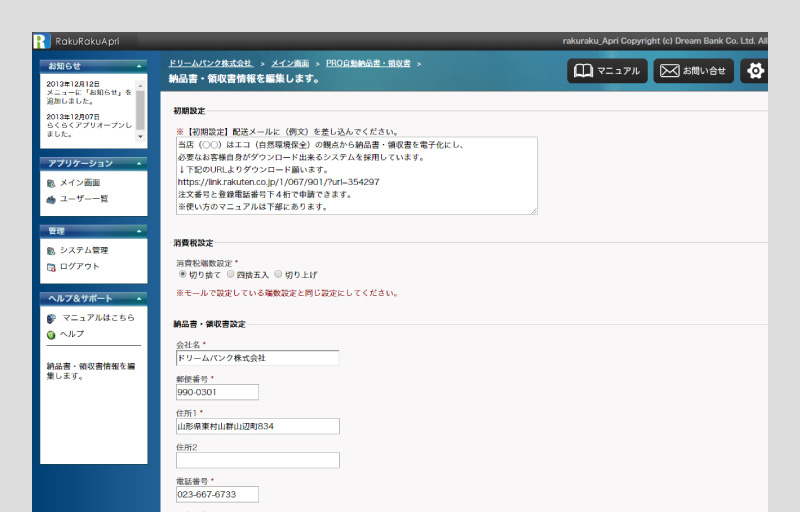Click the お問い合せ envelope icon
Screen dimensions: 800x512
(x=669, y=71)
